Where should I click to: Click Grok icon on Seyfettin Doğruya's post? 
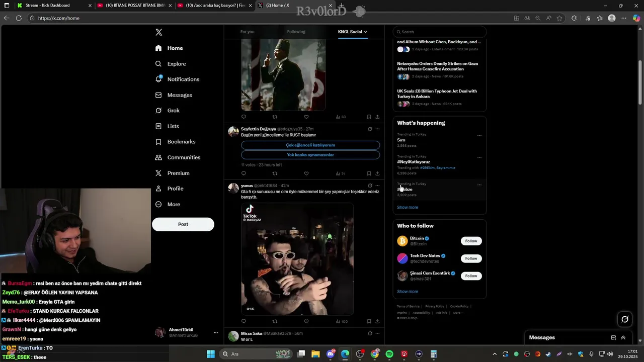pos(370,129)
